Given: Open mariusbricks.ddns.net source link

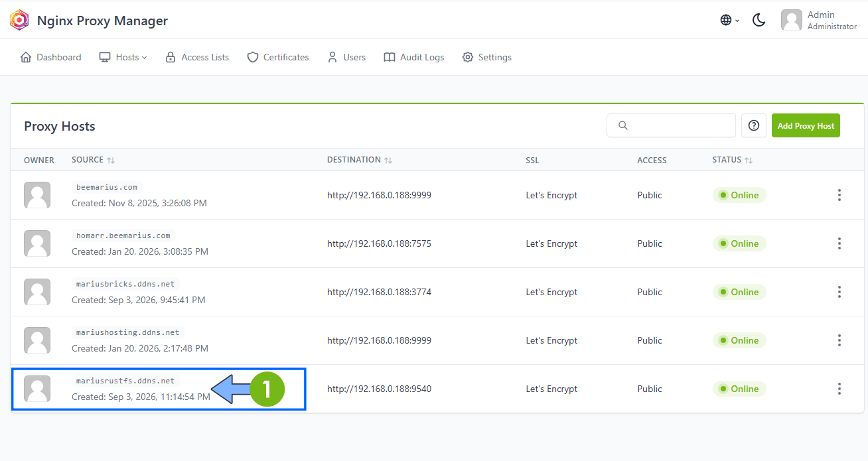Looking at the screenshot, I should pyautogui.click(x=125, y=284).
